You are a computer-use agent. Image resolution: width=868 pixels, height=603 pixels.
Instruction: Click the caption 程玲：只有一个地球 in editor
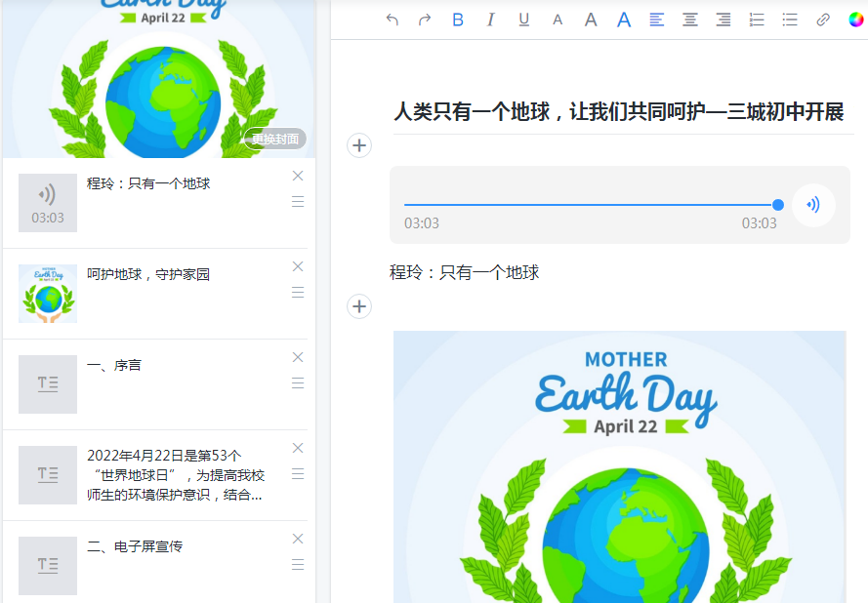pos(465,272)
